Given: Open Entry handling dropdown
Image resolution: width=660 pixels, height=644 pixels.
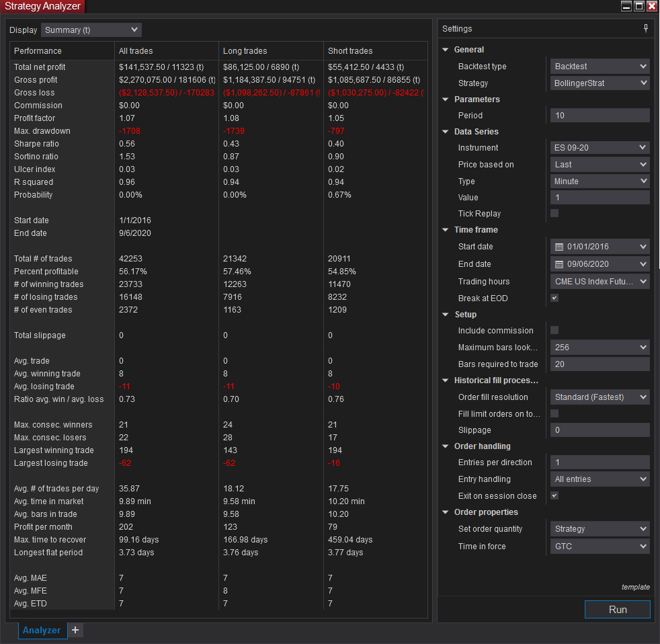Looking at the screenshot, I should 600,479.
